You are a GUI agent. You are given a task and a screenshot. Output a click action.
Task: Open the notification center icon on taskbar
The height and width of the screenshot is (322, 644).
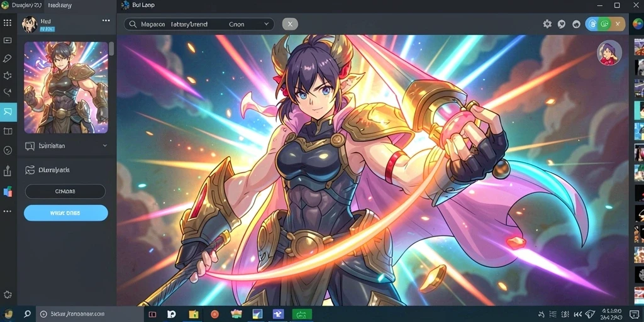tap(634, 314)
